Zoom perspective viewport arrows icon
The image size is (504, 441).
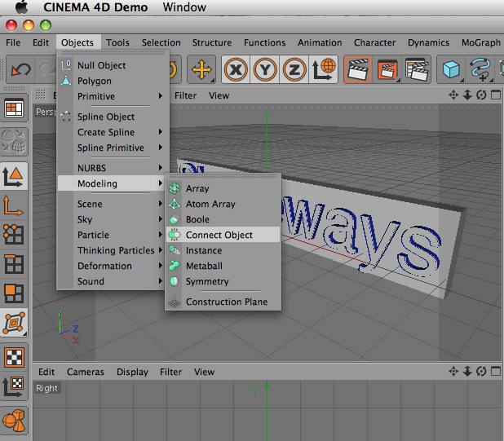tap(467, 95)
